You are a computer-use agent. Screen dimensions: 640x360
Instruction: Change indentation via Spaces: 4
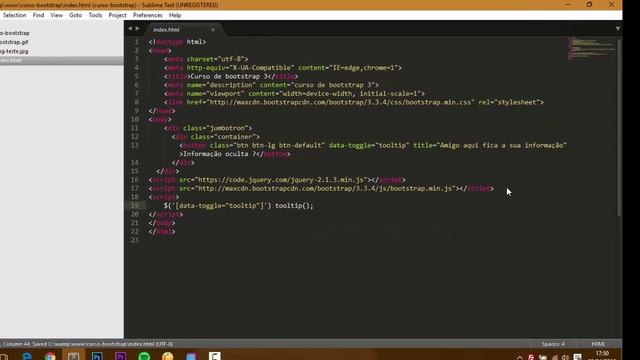point(553,344)
